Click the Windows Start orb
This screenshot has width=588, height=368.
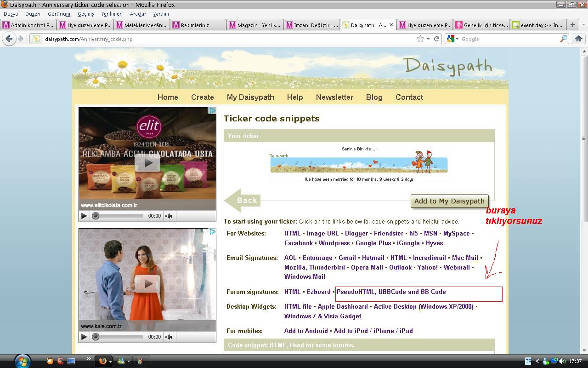tap(22, 361)
